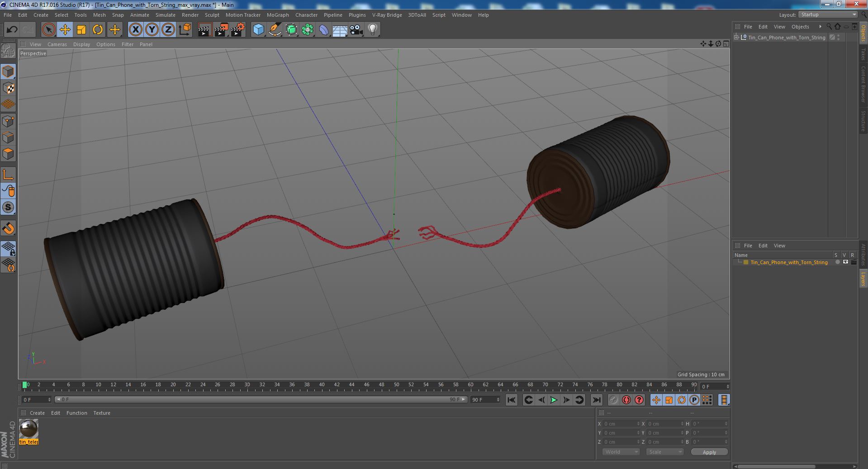Click the end frame 90 F field
Screen dimensions: 868x469
point(485,400)
